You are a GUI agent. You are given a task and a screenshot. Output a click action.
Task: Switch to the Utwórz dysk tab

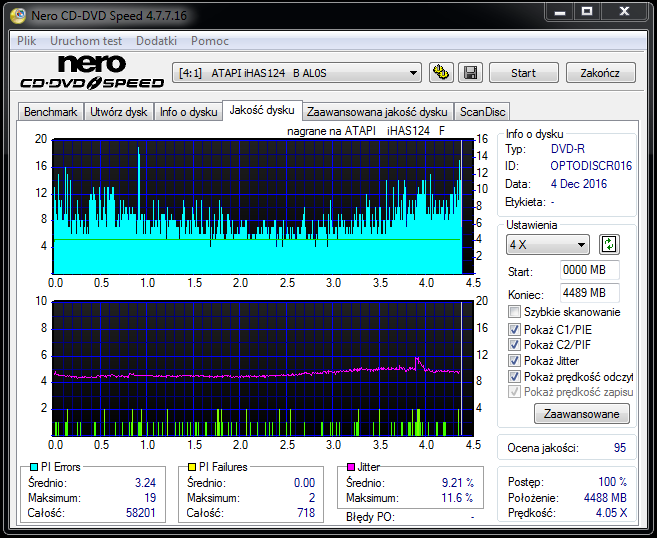[119, 112]
